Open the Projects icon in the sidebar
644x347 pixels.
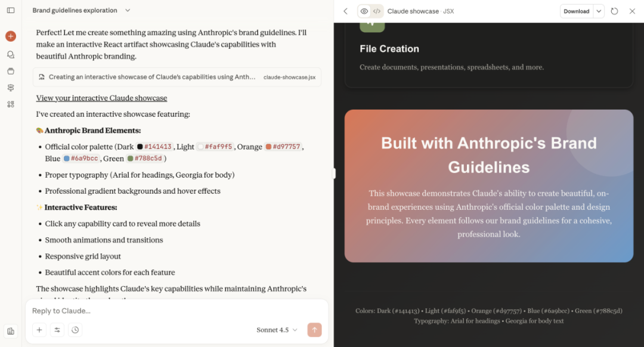coord(11,71)
